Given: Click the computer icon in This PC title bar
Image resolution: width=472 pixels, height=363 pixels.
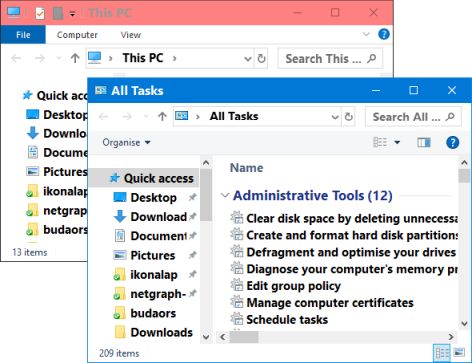Looking at the screenshot, I should click(x=14, y=13).
